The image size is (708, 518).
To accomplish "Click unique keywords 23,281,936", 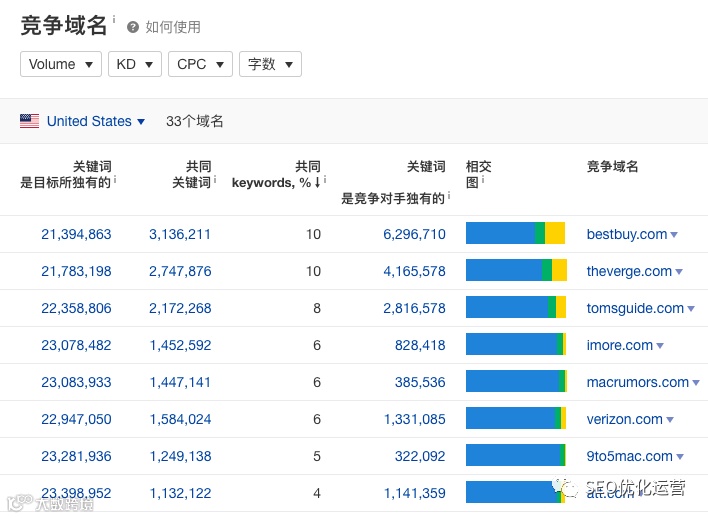I will pyautogui.click(x=76, y=457).
